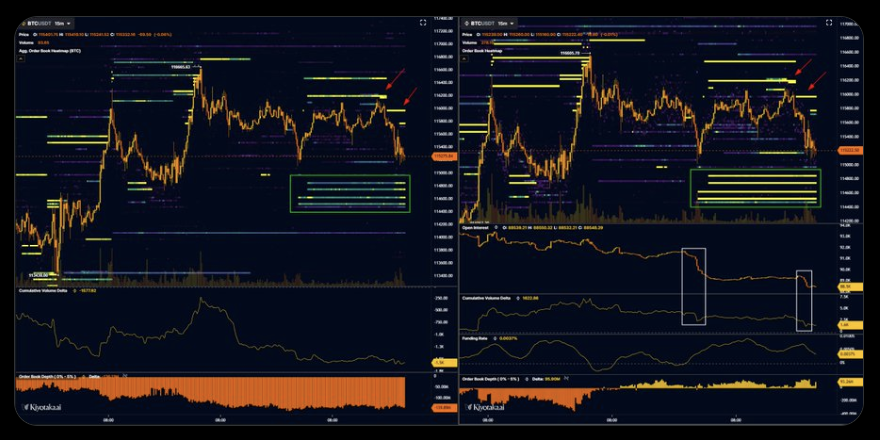880x440 pixels.
Task: Select Open Interest indicator label
Action: (x=475, y=228)
